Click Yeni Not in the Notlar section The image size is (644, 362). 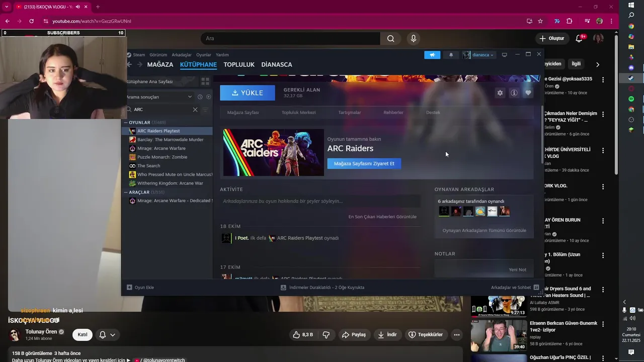pyautogui.click(x=518, y=269)
